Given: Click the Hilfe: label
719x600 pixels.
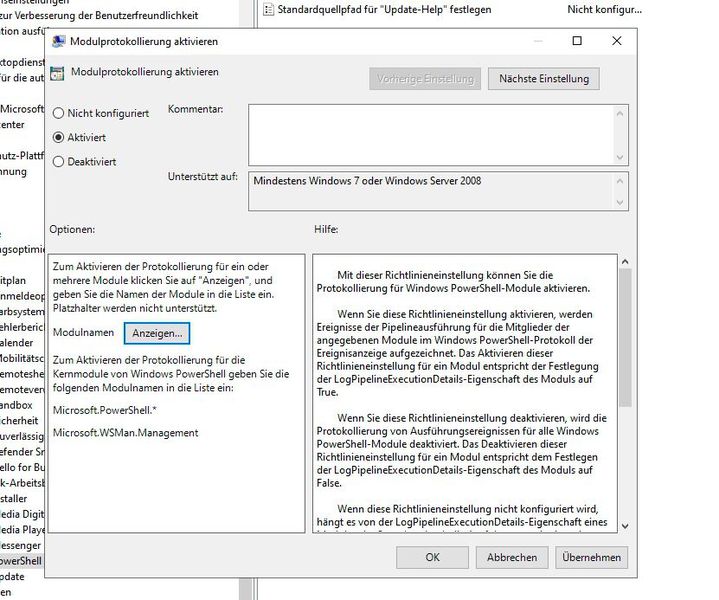Looking at the screenshot, I should click(326, 229).
